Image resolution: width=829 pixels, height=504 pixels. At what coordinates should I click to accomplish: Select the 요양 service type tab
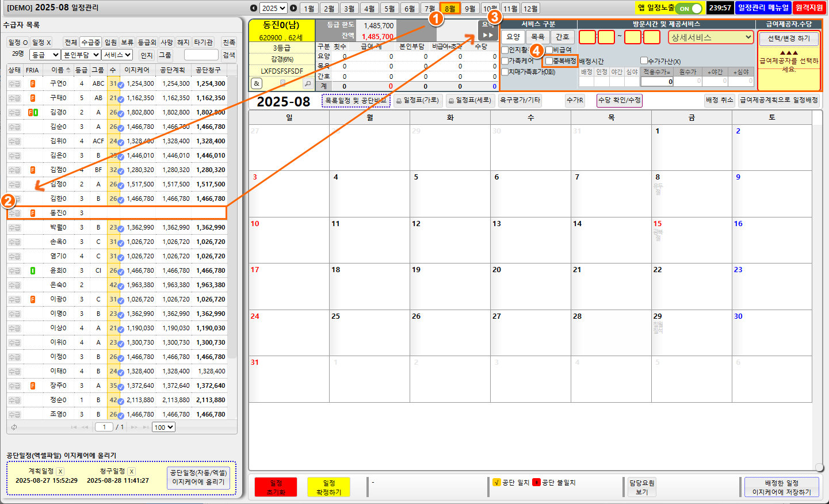click(x=513, y=37)
